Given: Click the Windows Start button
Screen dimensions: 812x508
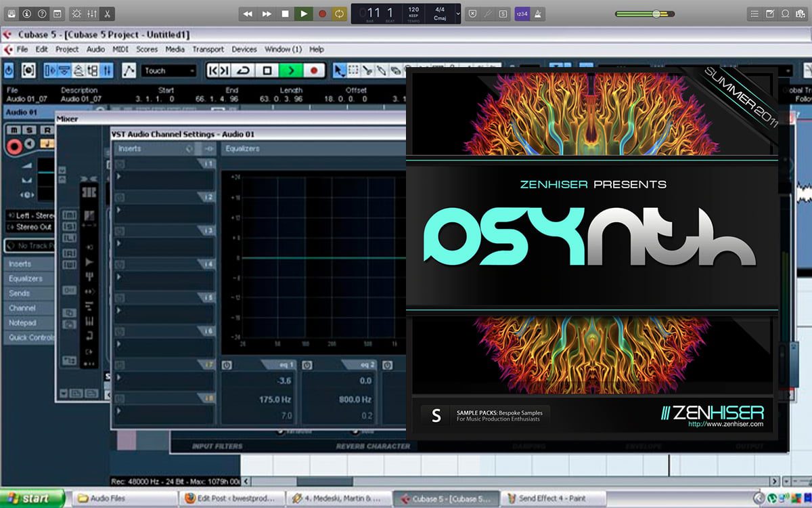Looking at the screenshot, I should 32,499.
